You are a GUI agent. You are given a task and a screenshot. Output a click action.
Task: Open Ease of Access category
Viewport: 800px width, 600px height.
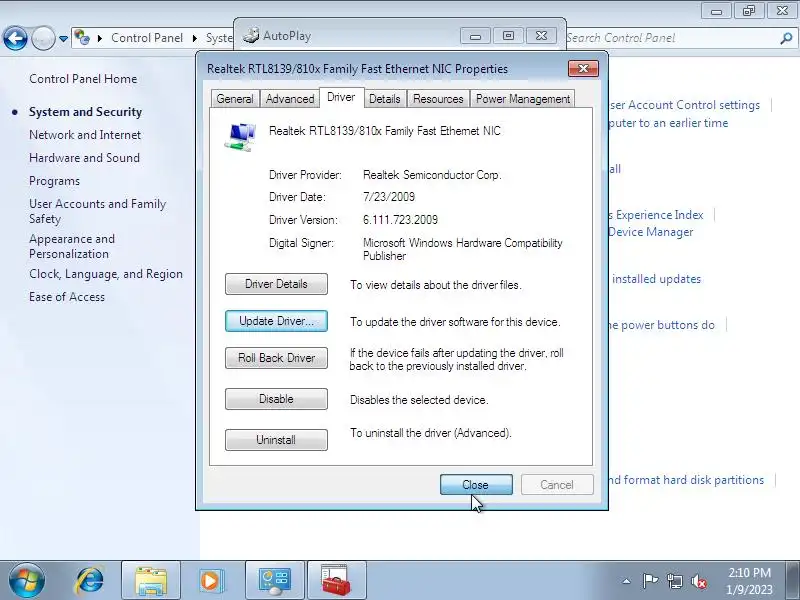pyautogui.click(x=67, y=297)
